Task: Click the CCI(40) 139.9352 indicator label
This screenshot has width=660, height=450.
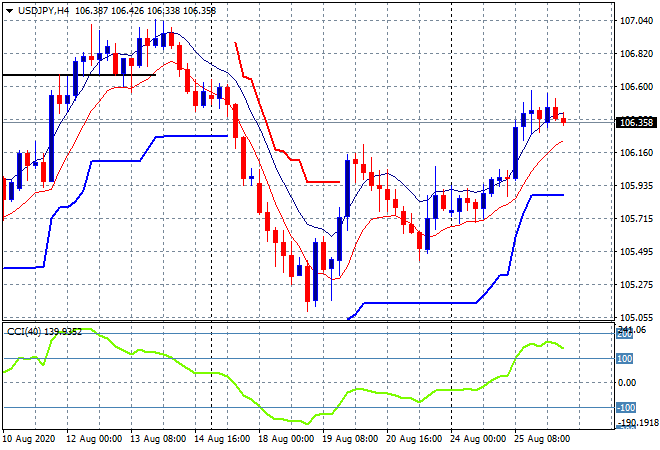Action: click(45, 332)
